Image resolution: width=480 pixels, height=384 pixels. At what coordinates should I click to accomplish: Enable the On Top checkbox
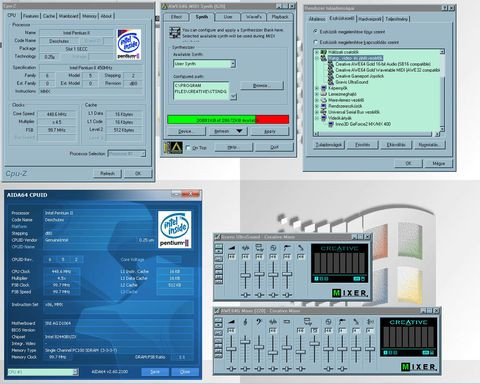188,147
